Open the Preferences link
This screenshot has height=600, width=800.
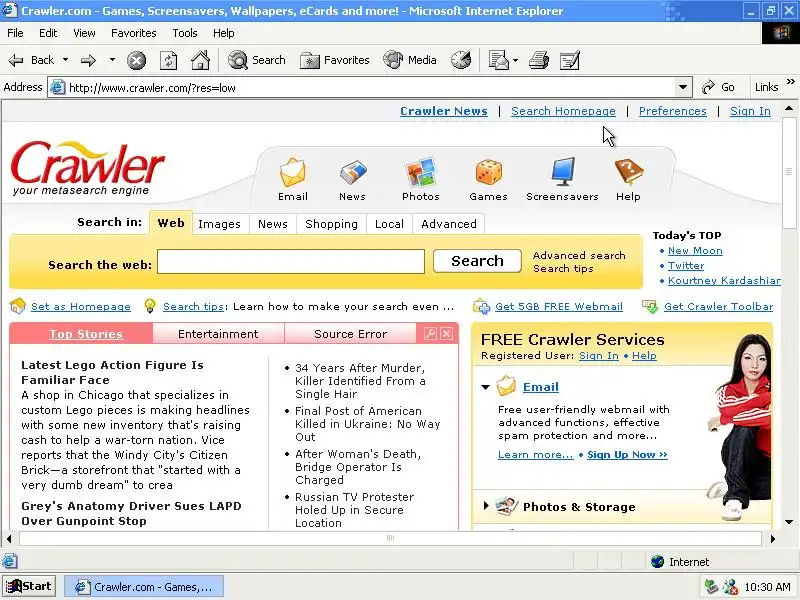click(x=672, y=111)
